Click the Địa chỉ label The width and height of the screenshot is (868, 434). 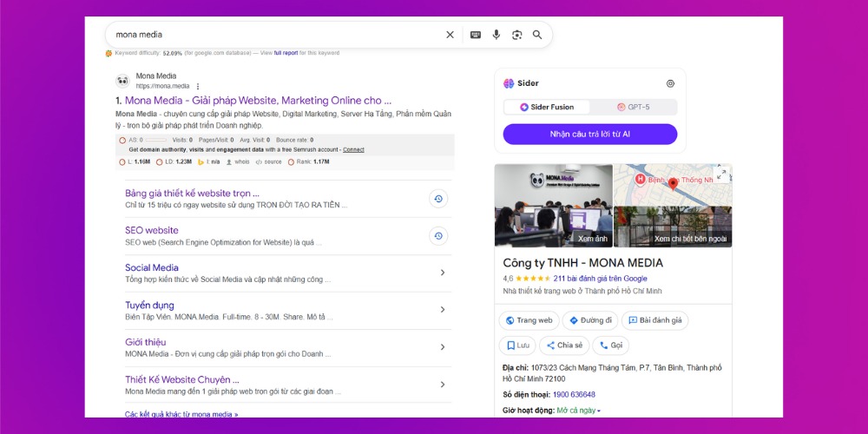point(516,368)
